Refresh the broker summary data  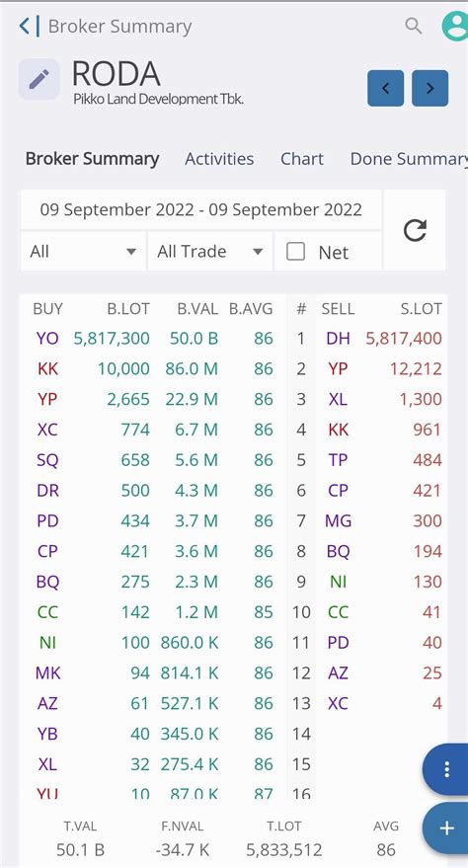click(415, 230)
